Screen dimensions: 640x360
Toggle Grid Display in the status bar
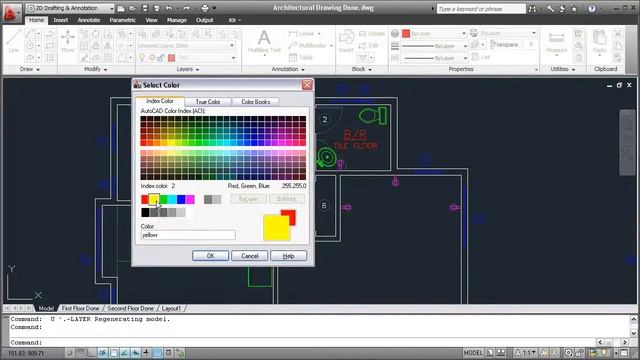coord(81,353)
